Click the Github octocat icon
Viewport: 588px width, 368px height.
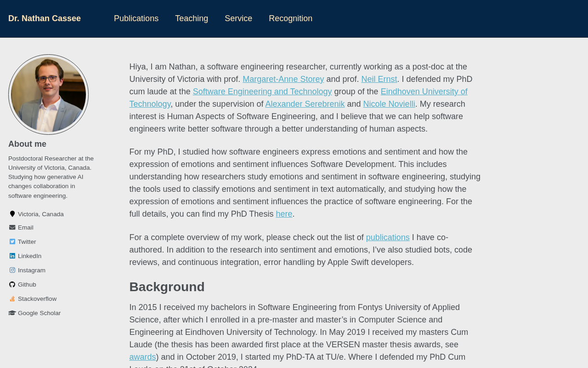(x=12, y=285)
